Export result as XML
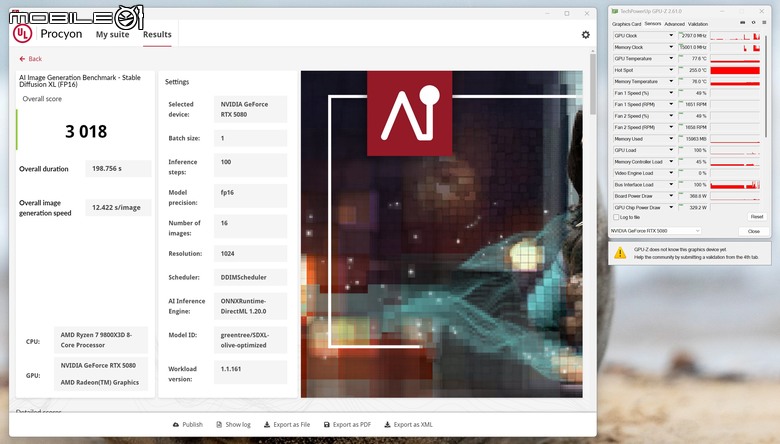This screenshot has width=780, height=444. (408, 425)
